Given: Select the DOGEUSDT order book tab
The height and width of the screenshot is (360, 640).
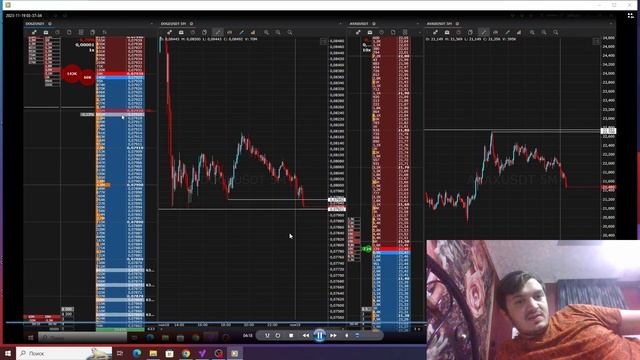Looking at the screenshot, I should point(35,24).
